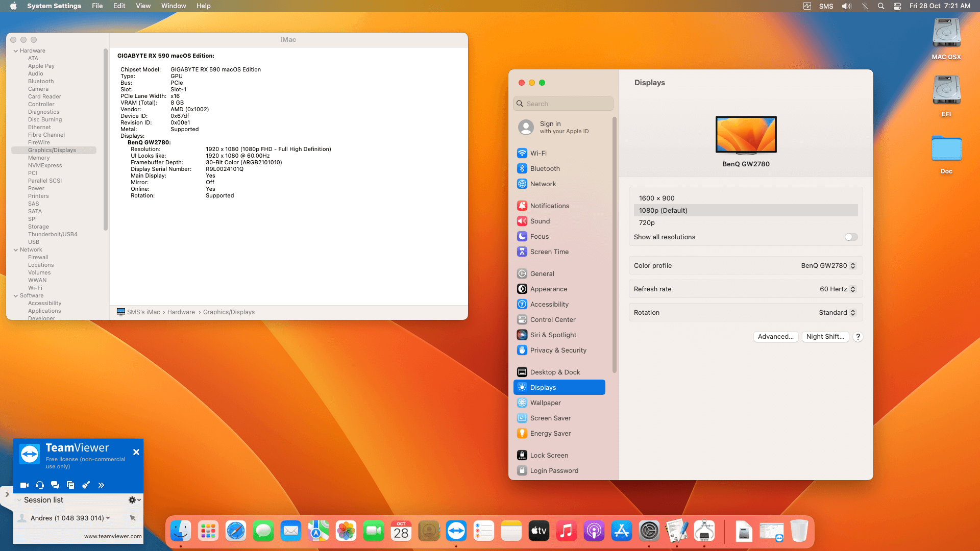This screenshot has height=551, width=980.
Task: Open the Bluetooth settings icon
Action: [x=522, y=168]
